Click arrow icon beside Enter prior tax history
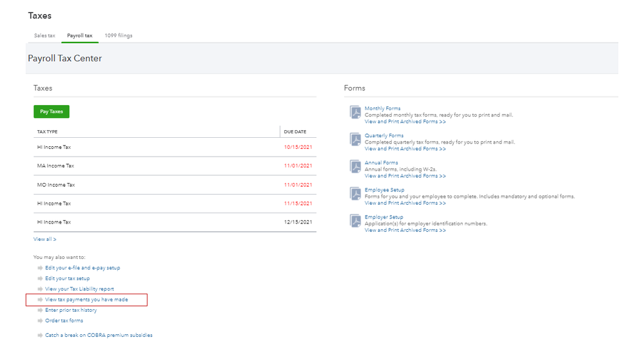Screen dimensions: 644x362 (40, 310)
